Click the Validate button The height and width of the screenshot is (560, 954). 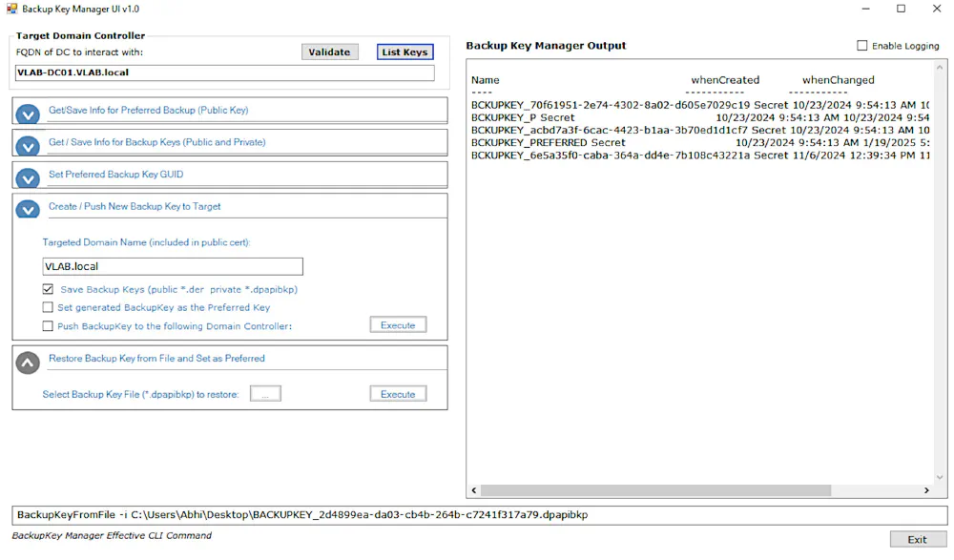tap(329, 52)
